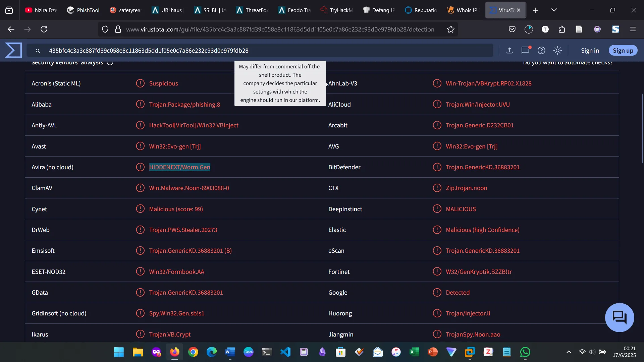The height and width of the screenshot is (362, 644).
Task: Open the help question mark icon
Action: pyautogui.click(x=541, y=50)
